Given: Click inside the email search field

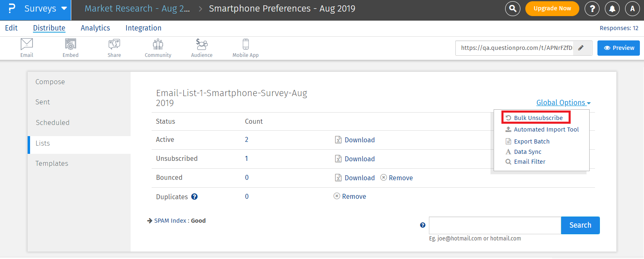Looking at the screenshot, I should coord(494,225).
